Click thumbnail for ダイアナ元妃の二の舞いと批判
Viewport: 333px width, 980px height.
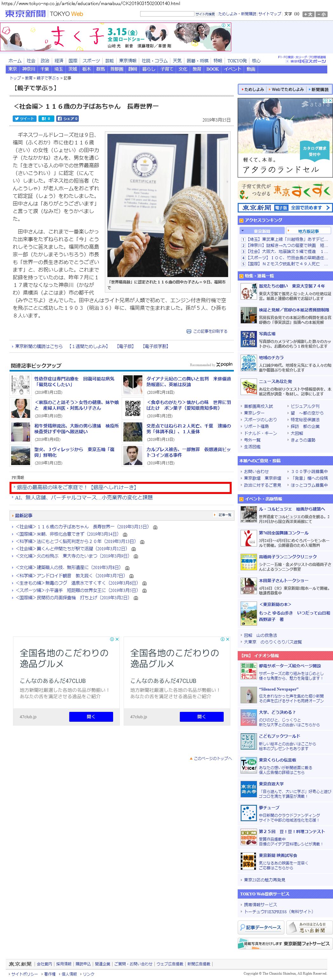coord(133,385)
